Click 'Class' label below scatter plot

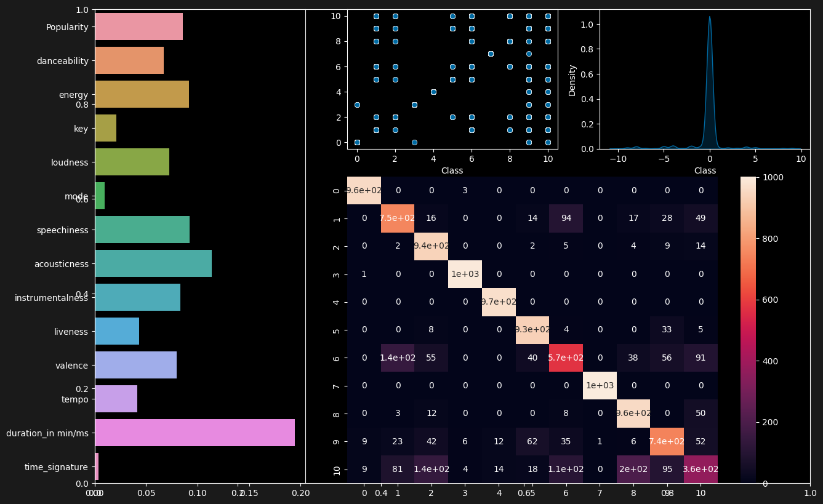[x=452, y=170]
